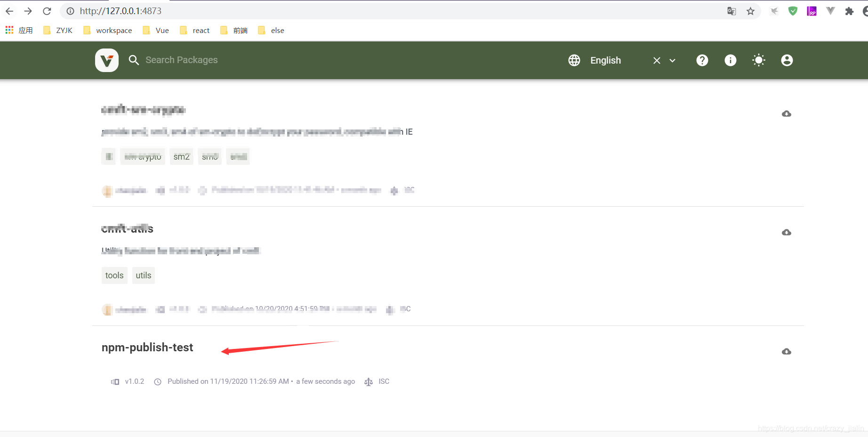Click the npm-publish-test published time

coord(261,381)
